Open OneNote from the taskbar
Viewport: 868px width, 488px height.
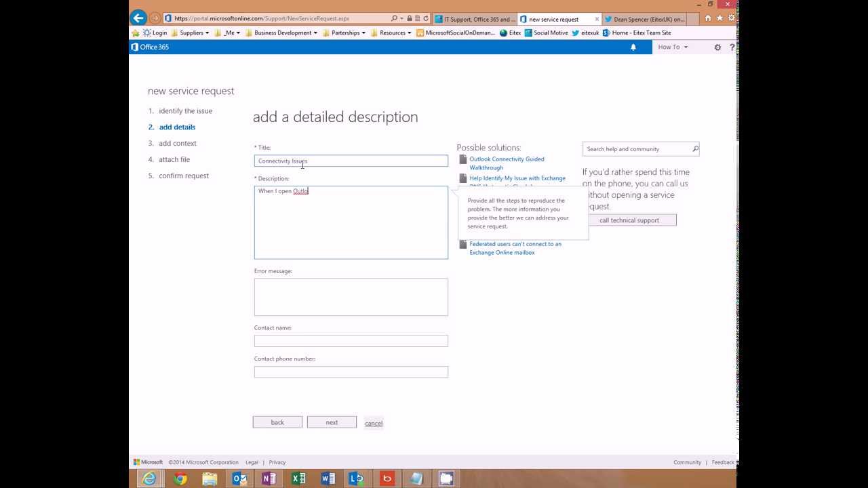pos(269,479)
